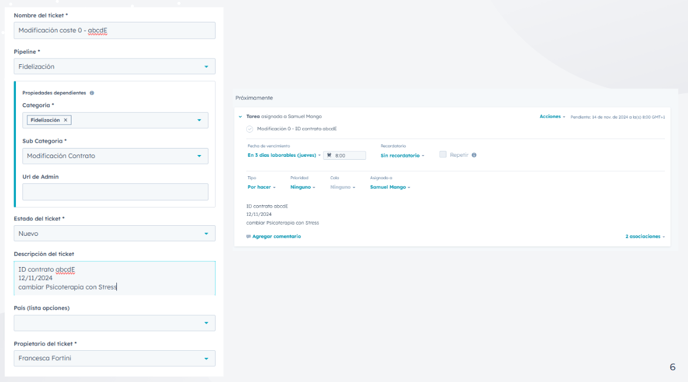Change due date En 3 días laborables
688x382 pixels.
click(284, 155)
